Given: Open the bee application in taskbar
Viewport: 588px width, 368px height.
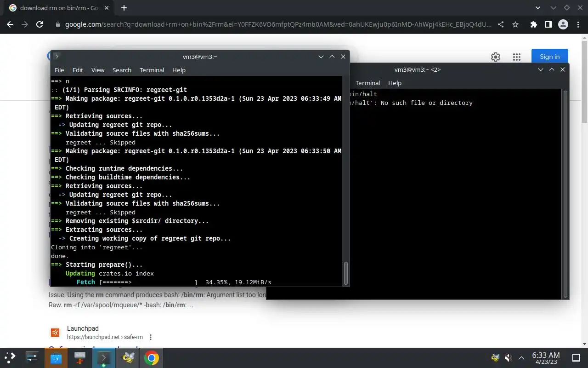Looking at the screenshot, I should pos(128,357).
